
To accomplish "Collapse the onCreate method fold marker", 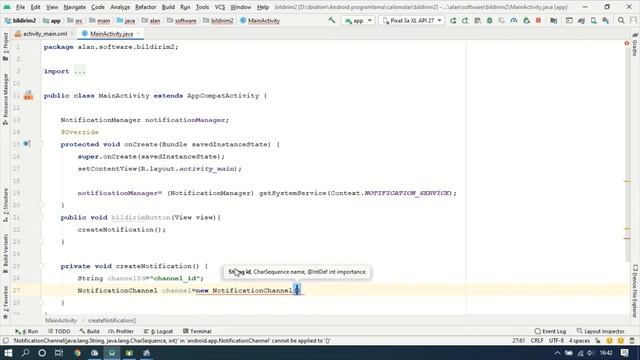I will point(41,144).
